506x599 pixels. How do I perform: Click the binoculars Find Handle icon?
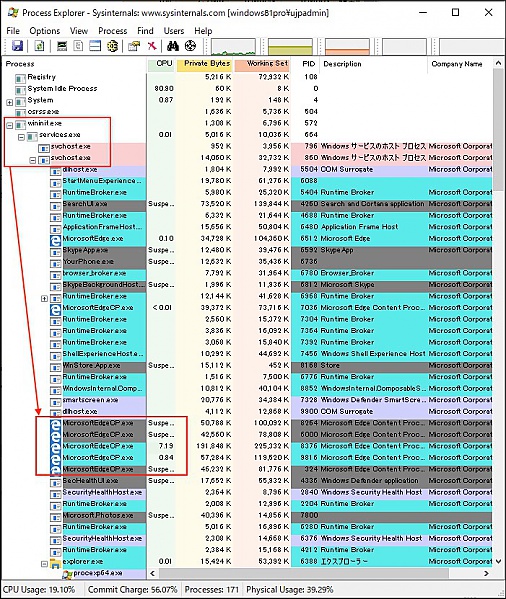[173, 46]
